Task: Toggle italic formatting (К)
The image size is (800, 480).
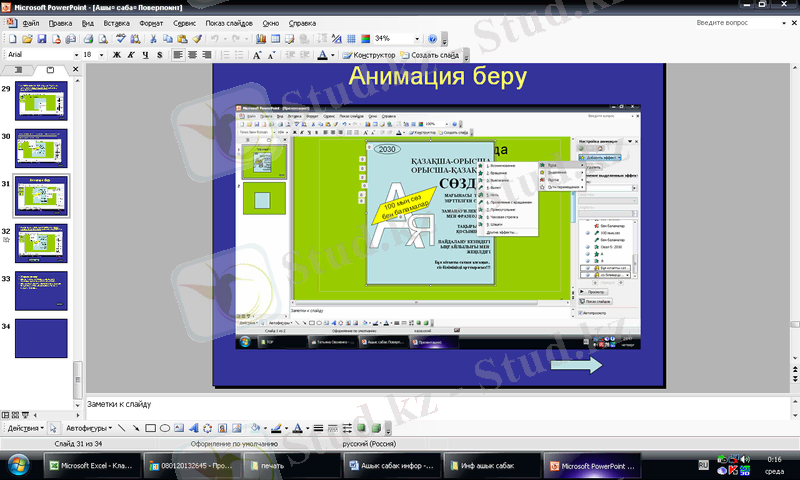Action: pos(131,54)
